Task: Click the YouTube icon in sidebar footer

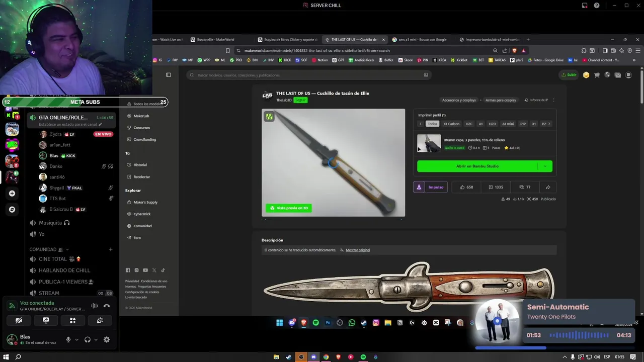Action: pyautogui.click(x=145, y=270)
